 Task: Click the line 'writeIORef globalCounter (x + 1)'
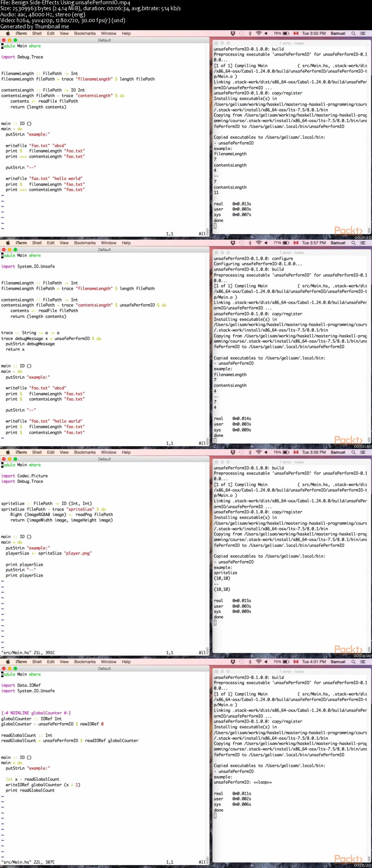coord(43,785)
